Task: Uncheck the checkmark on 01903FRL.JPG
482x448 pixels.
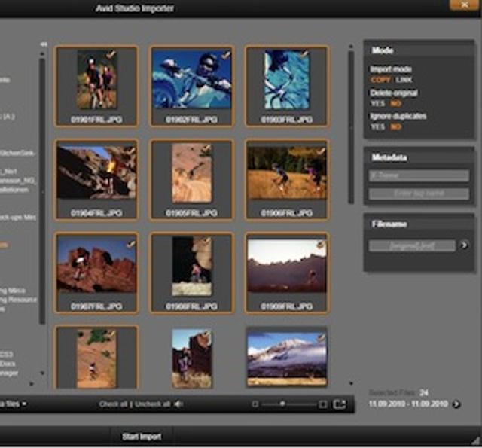Action: [304, 54]
